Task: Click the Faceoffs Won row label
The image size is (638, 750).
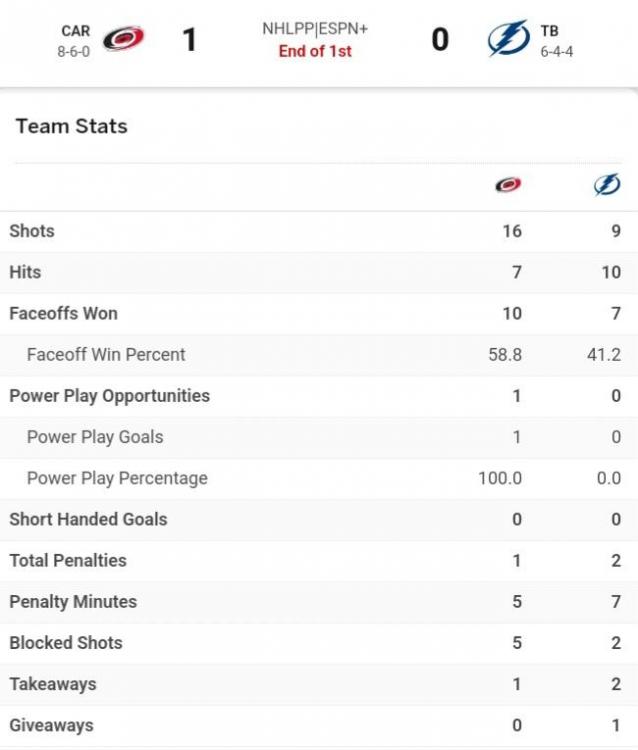Action: coord(63,313)
